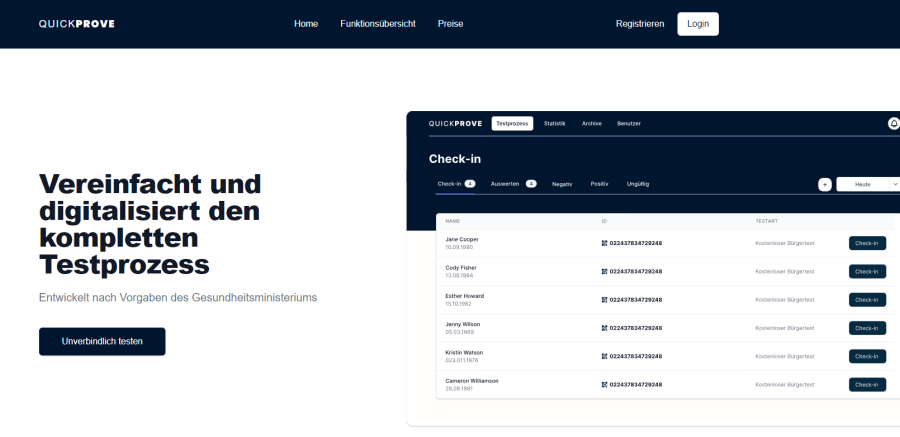Click the QUICKPROVE logo in header
The height and width of the screenshot is (437, 900).
point(76,24)
